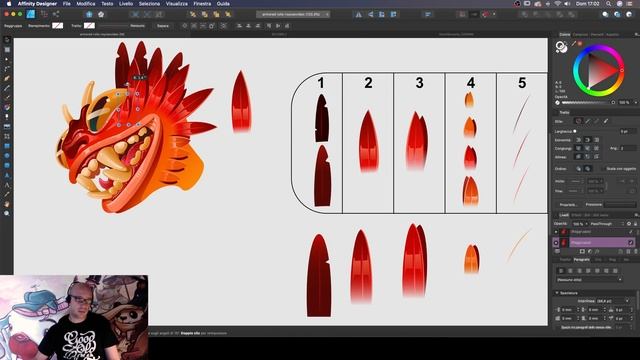Choose the first Ordine stroke order option
The height and width of the screenshot is (360, 640).
(578, 168)
